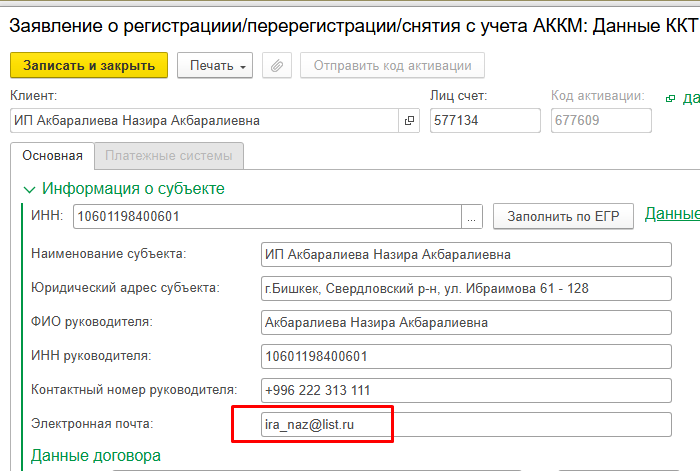Viewport: 700px width, 471px height.
Task: Click the Электронная почта field ira_naz@list.ru
Action: click(x=466, y=425)
